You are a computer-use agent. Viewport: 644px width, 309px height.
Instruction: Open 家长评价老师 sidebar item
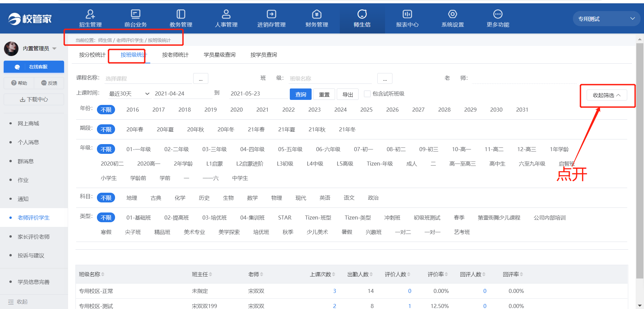34,237
